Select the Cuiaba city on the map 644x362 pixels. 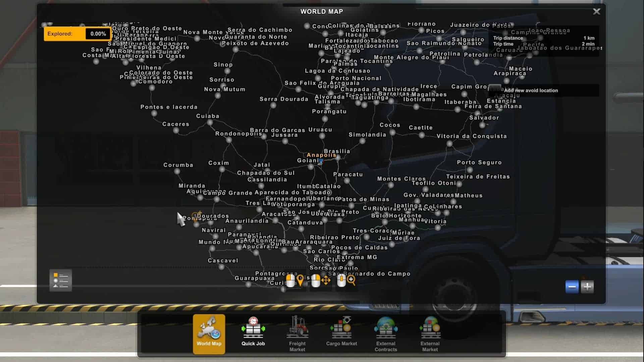coord(210,122)
